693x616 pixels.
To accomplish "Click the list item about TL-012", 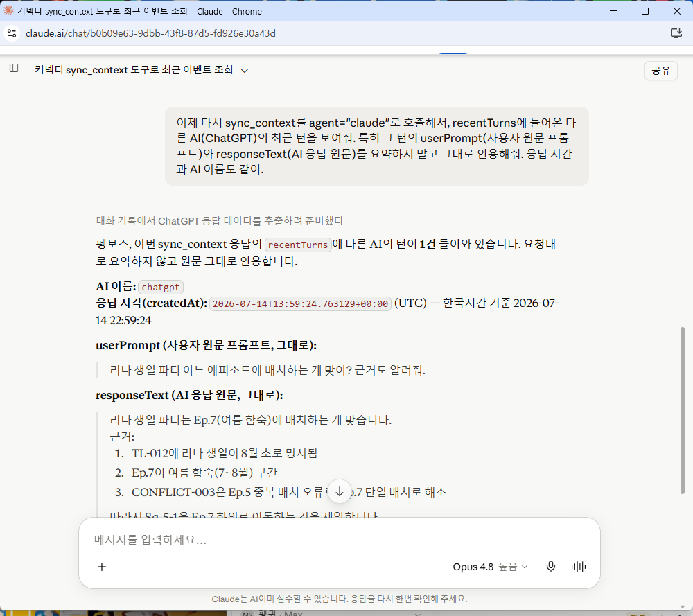I will [224, 453].
